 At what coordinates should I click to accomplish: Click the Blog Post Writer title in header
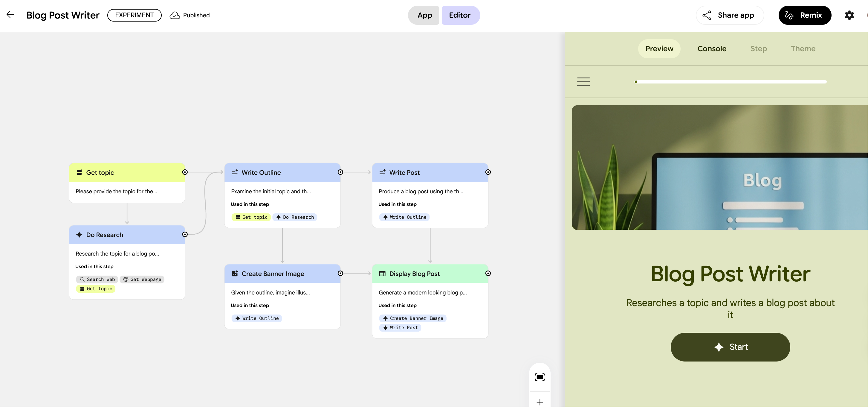[63, 15]
